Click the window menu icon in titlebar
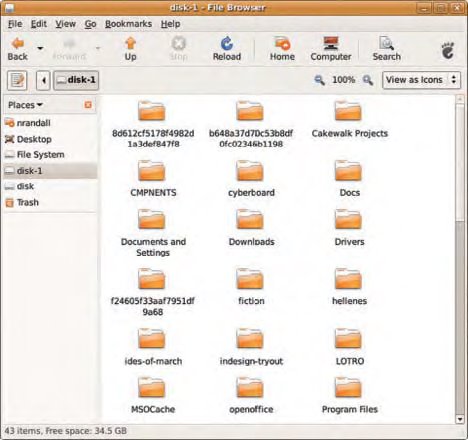 pyautogui.click(x=10, y=8)
